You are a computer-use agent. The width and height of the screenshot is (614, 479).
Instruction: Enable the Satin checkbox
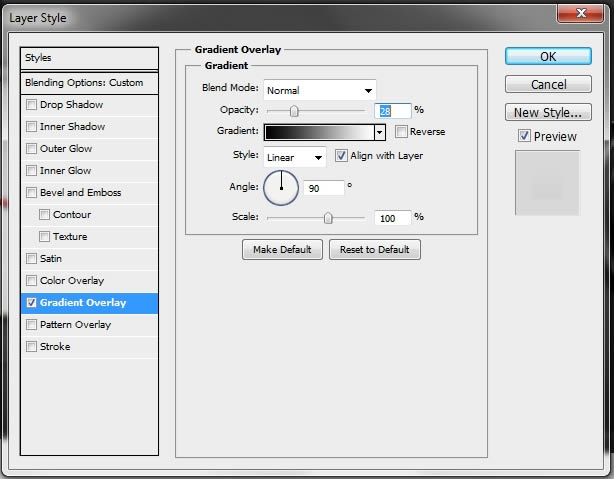tap(31, 258)
